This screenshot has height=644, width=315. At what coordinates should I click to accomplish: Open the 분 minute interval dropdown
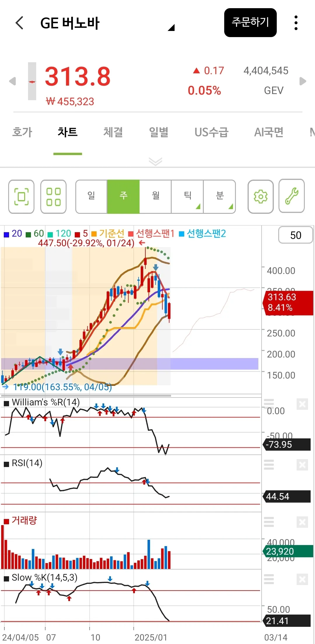point(219,197)
